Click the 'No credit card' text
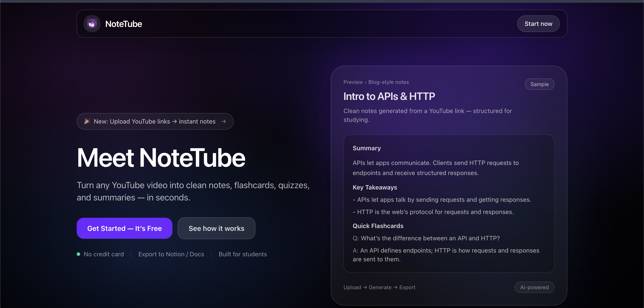Image resolution: width=644 pixels, height=308 pixels. [x=104, y=254]
